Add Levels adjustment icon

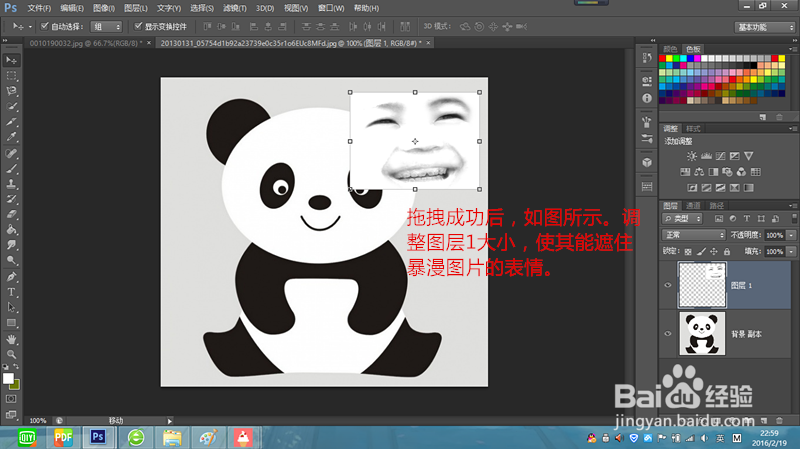[x=706, y=156]
